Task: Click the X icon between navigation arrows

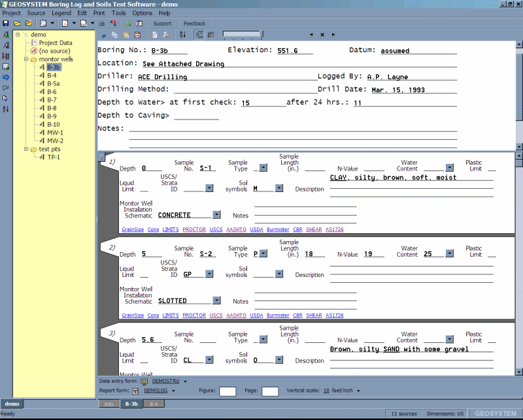Action: [322, 34]
